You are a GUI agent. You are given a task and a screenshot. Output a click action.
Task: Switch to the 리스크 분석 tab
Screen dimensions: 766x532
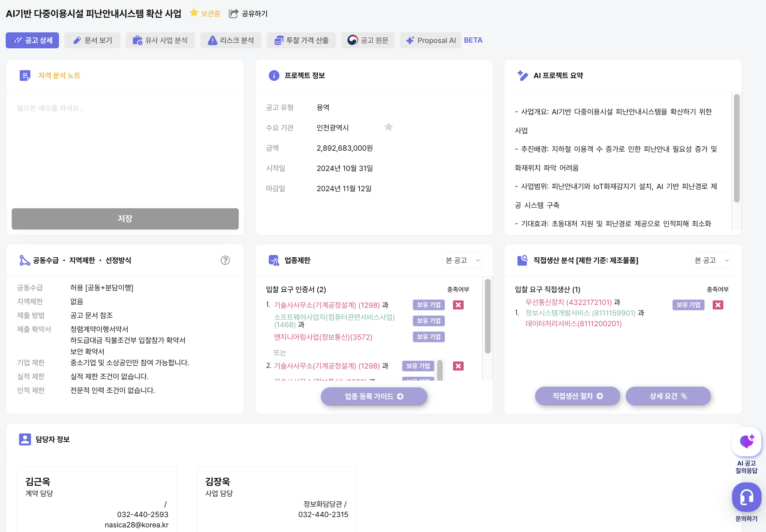[x=231, y=41]
